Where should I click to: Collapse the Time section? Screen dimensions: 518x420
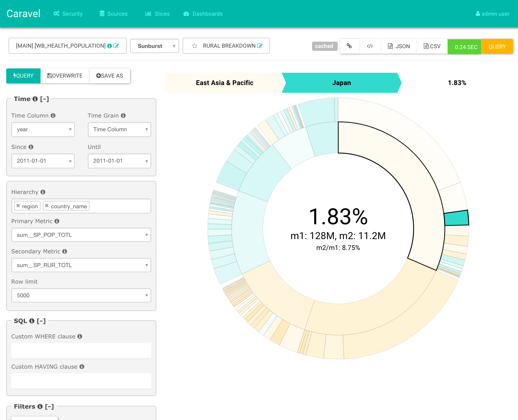44,99
